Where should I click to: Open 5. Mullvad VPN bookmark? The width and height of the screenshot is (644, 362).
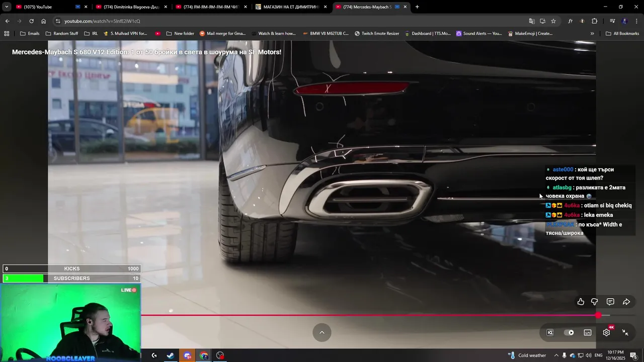pyautogui.click(x=125, y=34)
